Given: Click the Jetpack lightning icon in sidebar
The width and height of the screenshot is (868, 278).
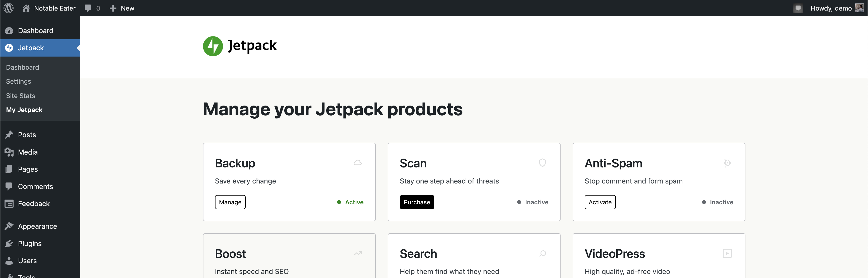Looking at the screenshot, I should (9, 48).
